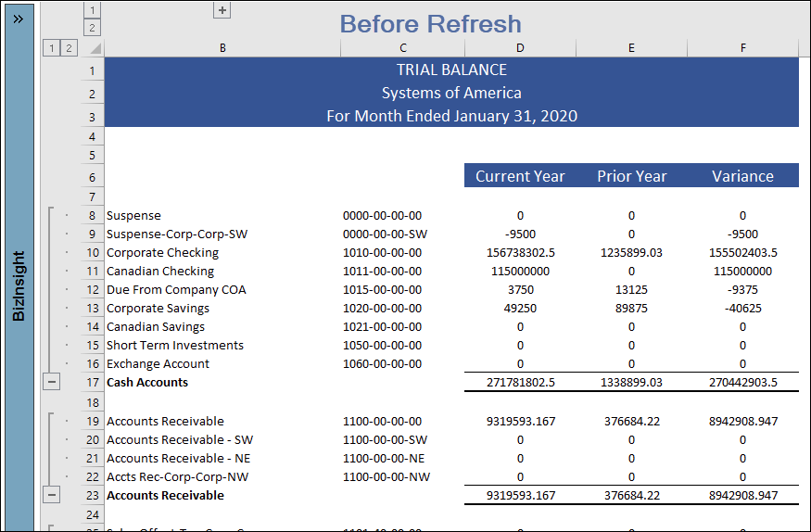Click the TRIAL BALANCE title cell
Image resolution: width=811 pixels, height=532 pixels.
click(x=451, y=70)
